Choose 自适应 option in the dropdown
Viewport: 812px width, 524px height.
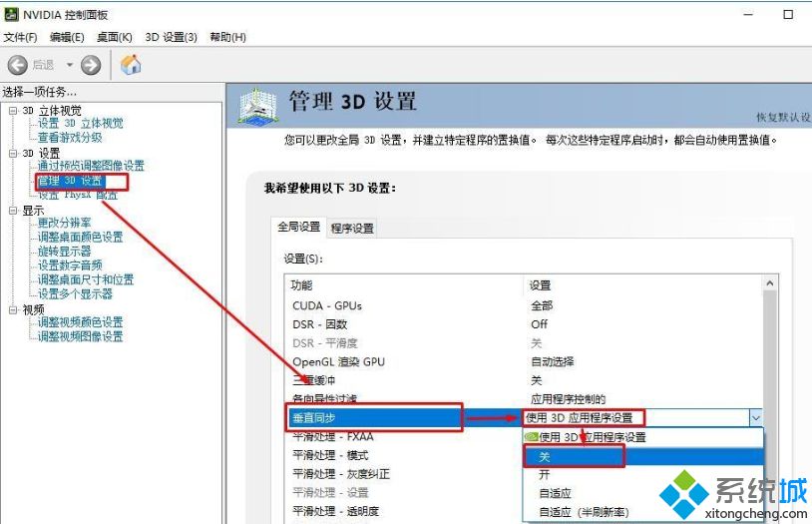click(643, 493)
